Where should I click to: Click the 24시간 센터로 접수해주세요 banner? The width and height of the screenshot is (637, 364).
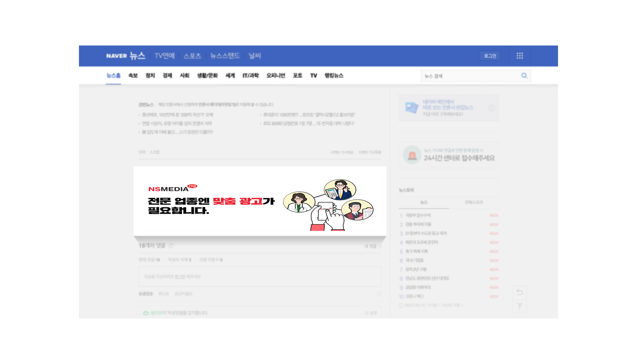click(x=449, y=155)
